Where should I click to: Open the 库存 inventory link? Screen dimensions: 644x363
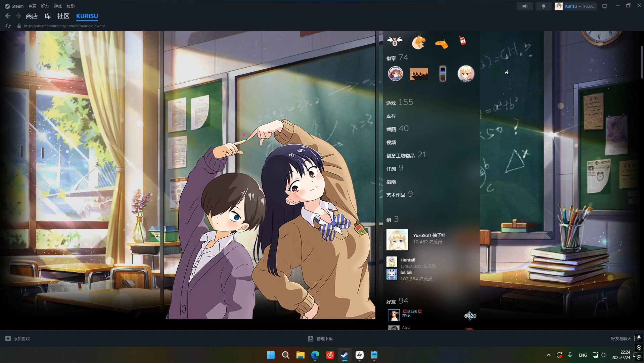(x=391, y=116)
